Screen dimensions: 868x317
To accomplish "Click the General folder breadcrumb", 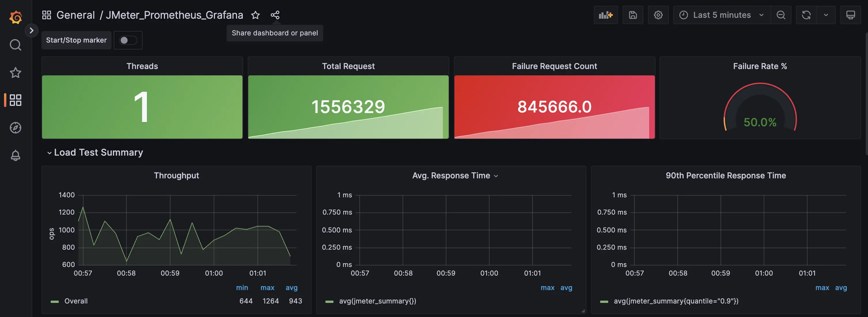I will pyautogui.click(x=75, y=15).
